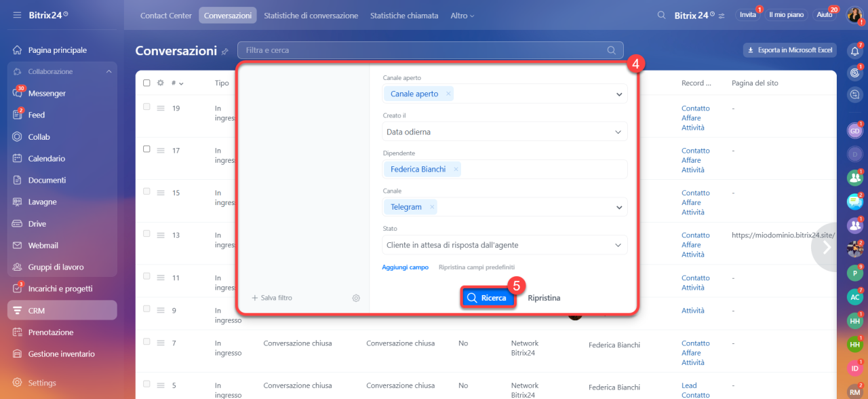Click the notifications bell icon
Viewport: 868px width, 399px height.
854,50
